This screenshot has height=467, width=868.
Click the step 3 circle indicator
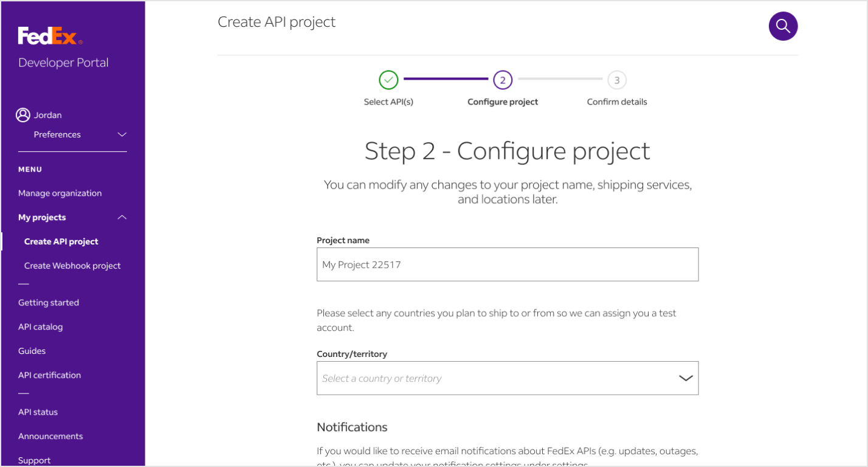617,80
